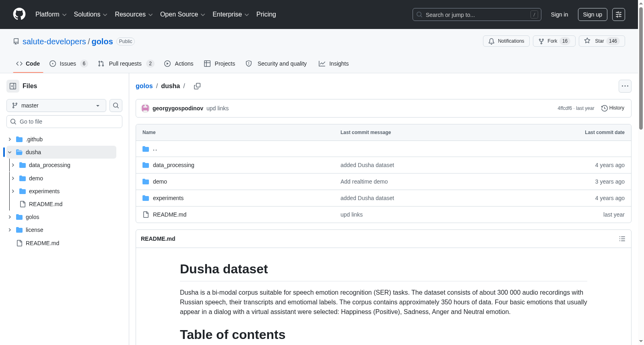The image size is (644, 345).
Task: Star the golos repository
Action: pyautogui.click(x=602, y=41)
